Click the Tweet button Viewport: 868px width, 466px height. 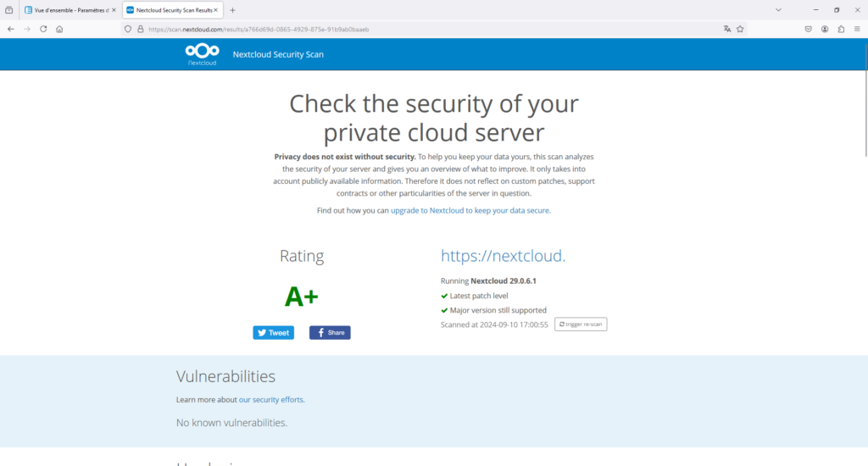(x=274, y=333)
